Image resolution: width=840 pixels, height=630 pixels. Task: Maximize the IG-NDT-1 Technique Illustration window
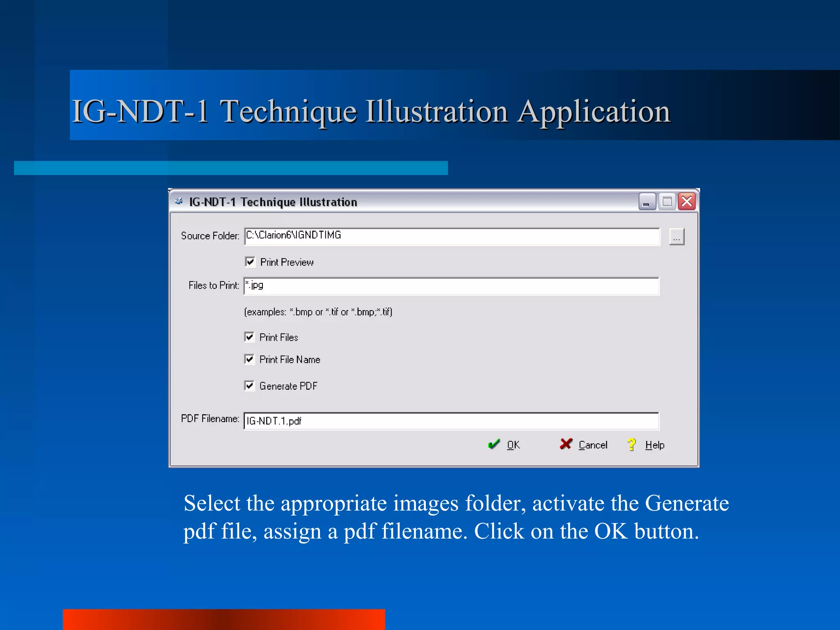667,201
